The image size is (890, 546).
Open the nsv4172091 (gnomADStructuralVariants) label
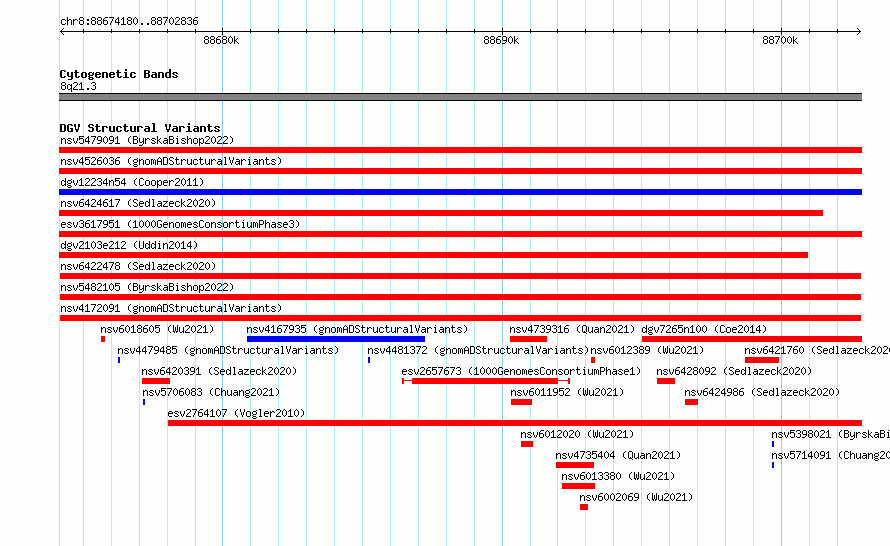click(171, 308)
